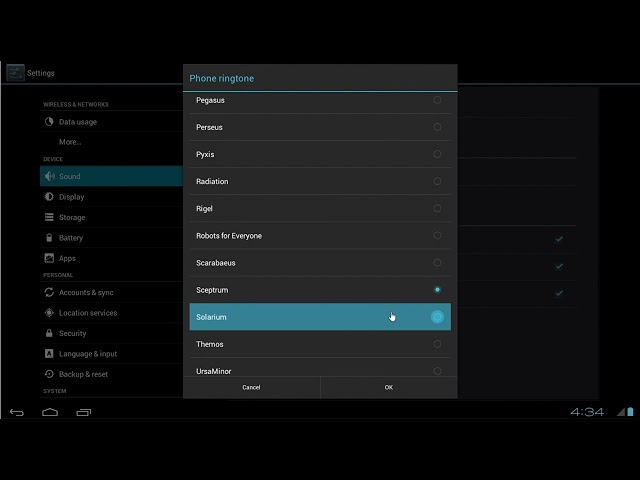Open Location services settings
The image size is (640, 480).
pos(111,313)
